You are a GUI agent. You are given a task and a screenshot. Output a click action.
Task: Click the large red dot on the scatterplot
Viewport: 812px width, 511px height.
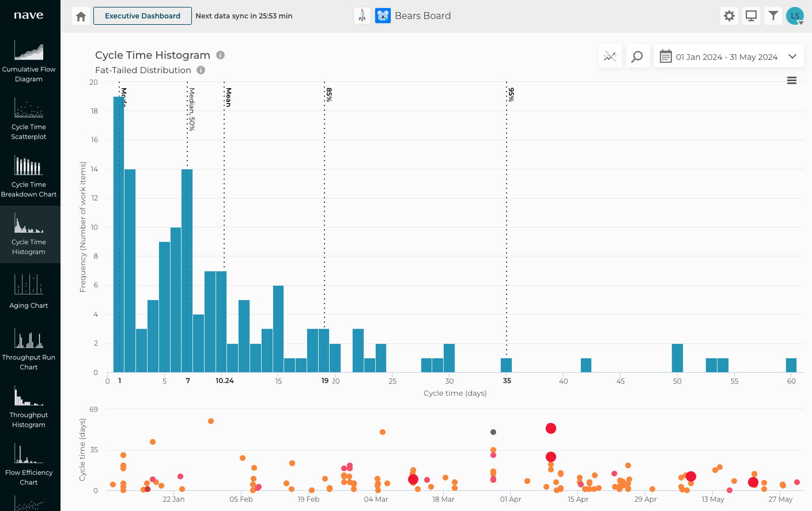tap(550, 428)
